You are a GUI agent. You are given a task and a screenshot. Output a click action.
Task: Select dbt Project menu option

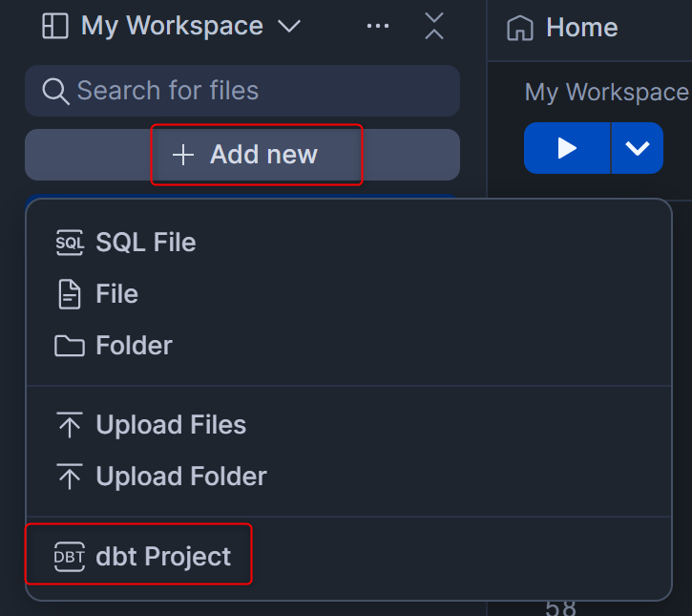pyautogui.click(x=162, y=557)
